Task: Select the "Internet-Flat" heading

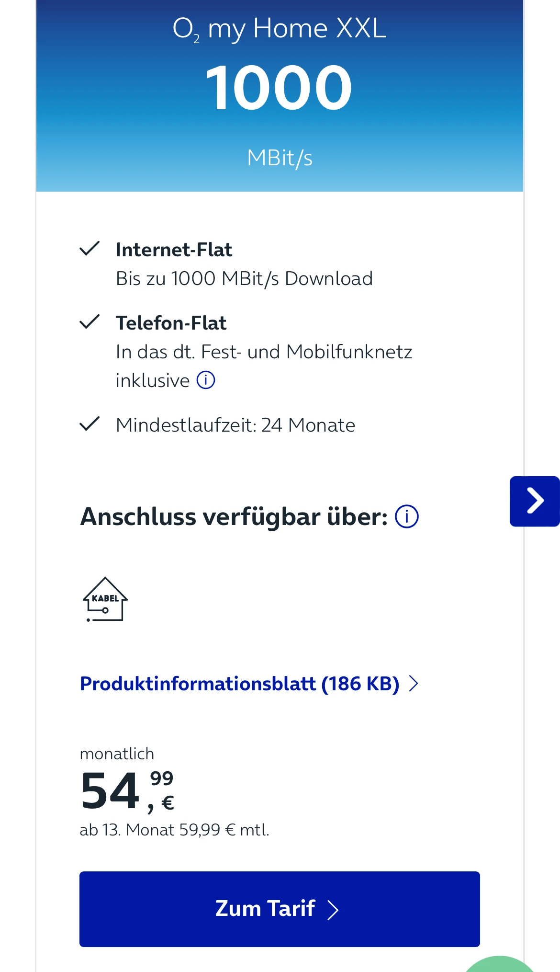Action: (x=174, y=250)
